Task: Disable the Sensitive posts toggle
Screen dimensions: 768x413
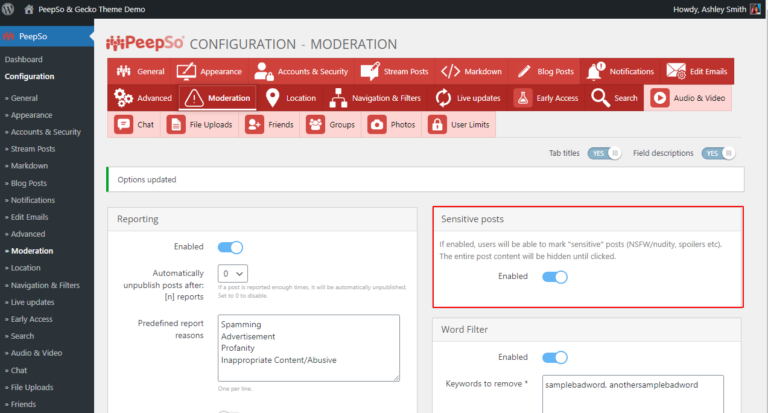Action: point(554,277)
